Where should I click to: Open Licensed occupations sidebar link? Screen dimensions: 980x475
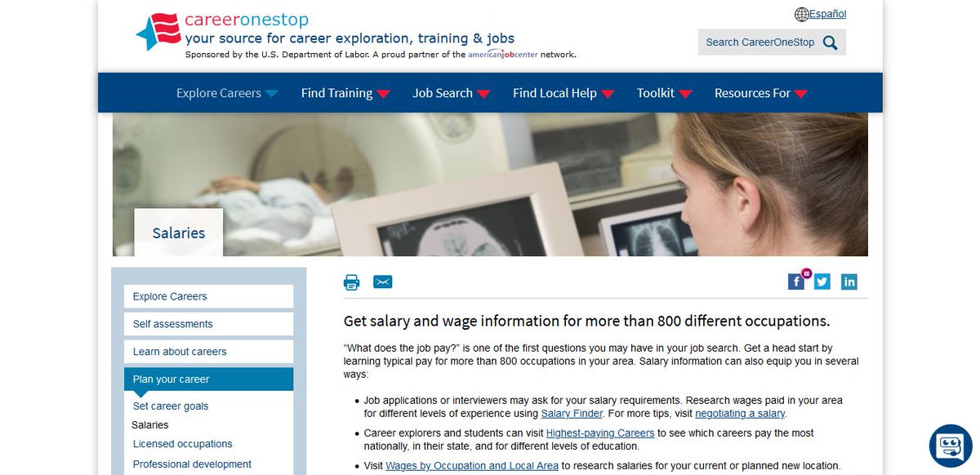[x=183, y=444]
